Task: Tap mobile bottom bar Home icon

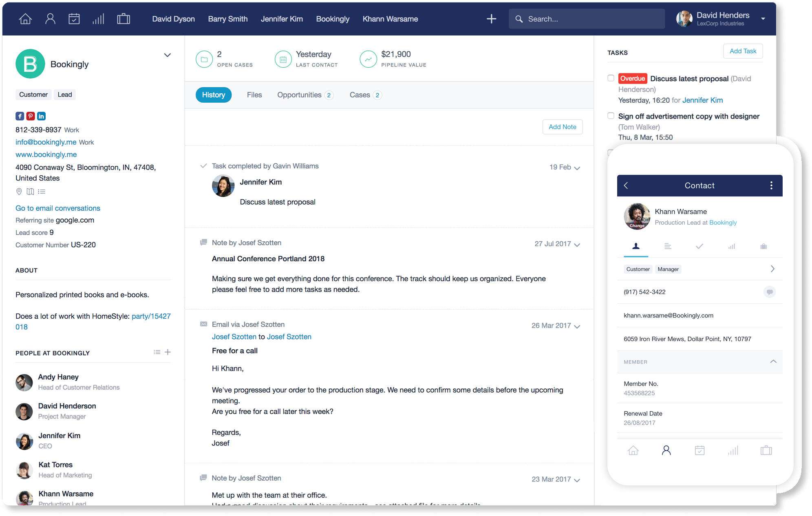Action: [633, 450]
